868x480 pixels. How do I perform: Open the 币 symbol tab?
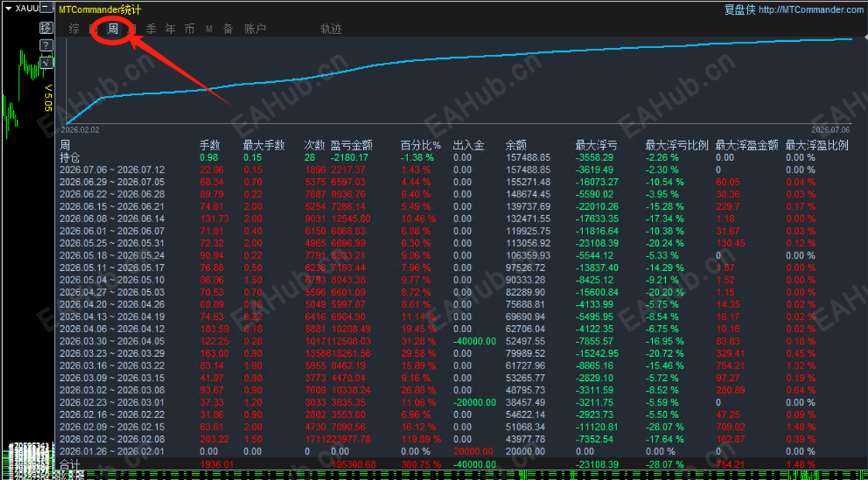click(190, 29)
